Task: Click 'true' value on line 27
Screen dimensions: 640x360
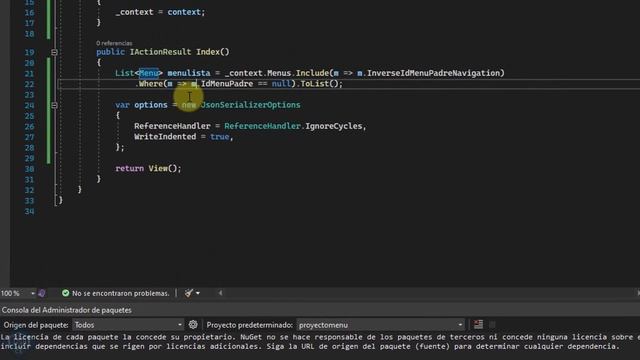Action: (220, 137)
